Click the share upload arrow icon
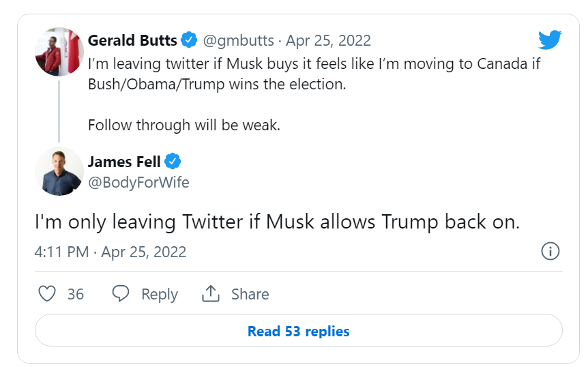588x367 pixels. pos(211,294)
